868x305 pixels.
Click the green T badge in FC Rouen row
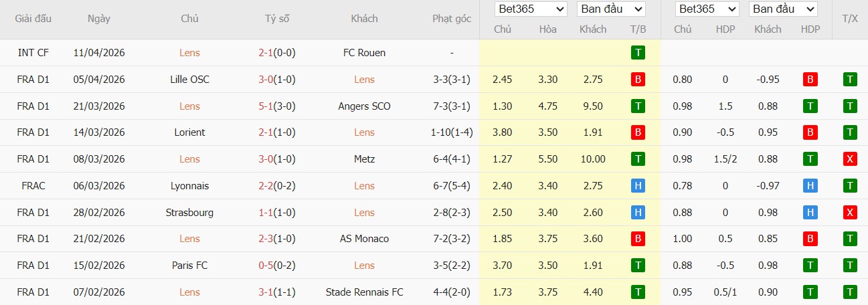pyautogui.click(x=638, y=53)
